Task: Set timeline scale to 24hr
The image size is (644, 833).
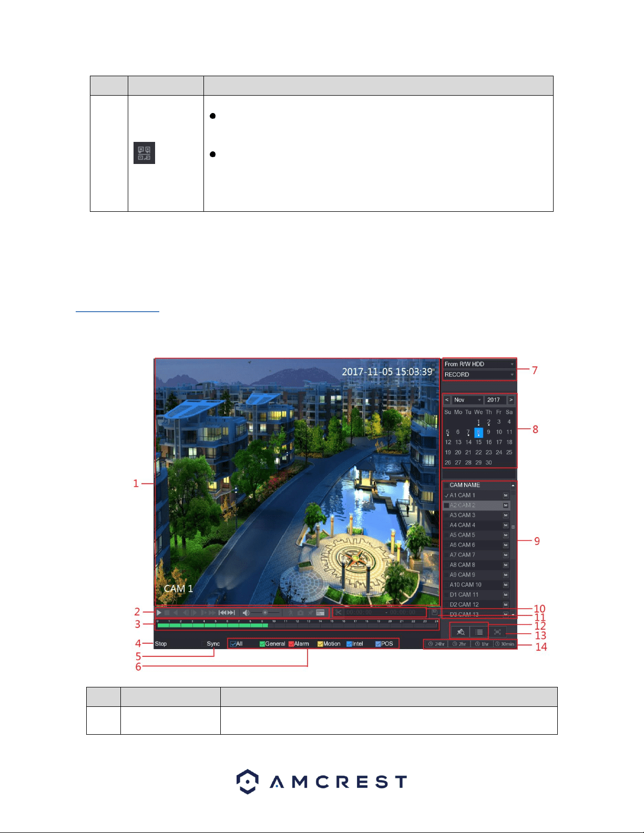Action: 436,644
